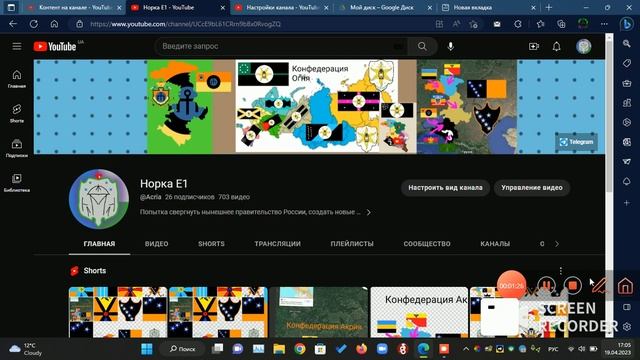Open Библиотека in the left sidebar
This screenshot has width=640, height=360.
coord(17,182)
